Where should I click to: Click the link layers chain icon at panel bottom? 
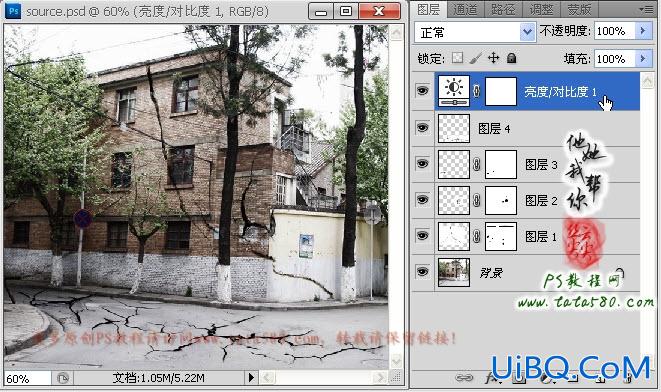point(464,378)
